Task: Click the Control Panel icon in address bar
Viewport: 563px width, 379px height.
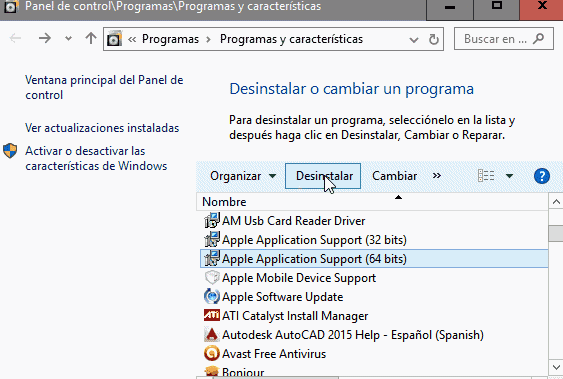Action: (x=114, y=38)
